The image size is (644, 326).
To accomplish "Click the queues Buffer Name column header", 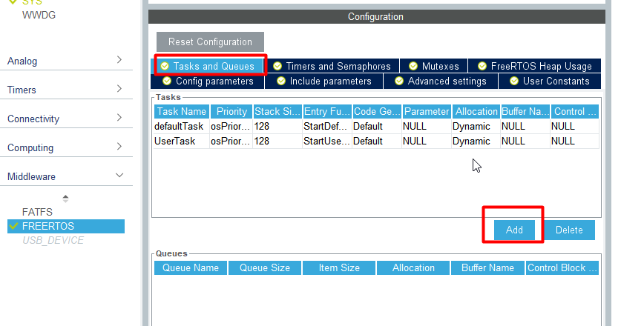I will (x=487, y=267).
